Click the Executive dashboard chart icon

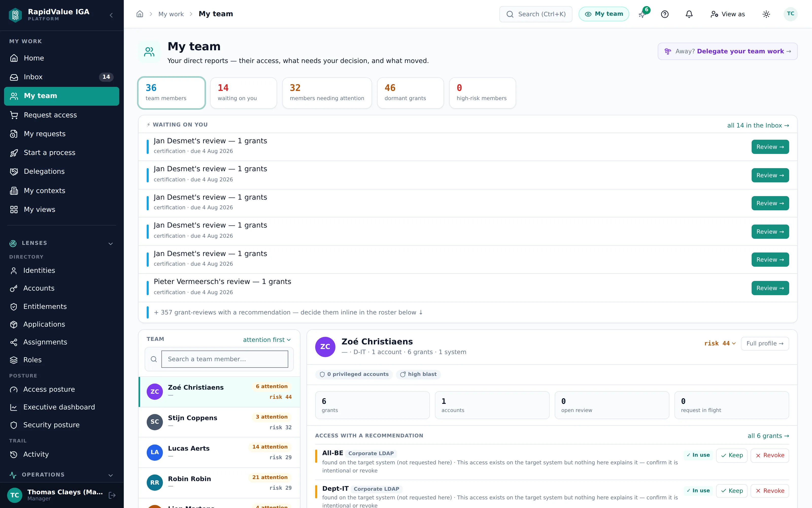pos(13,407)
